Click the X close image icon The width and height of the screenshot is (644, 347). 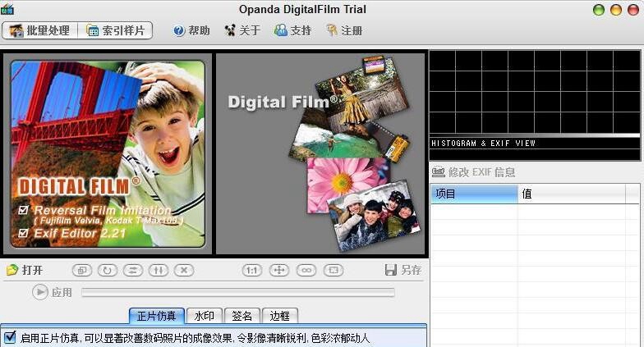[184, 271]
